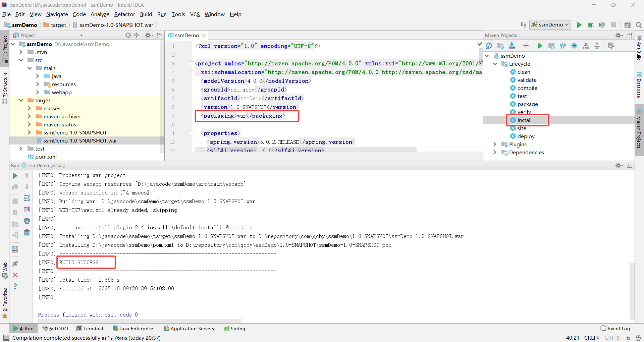The width and height of the screenshot is (644, 342).
Task: Click target breadcrumb in navigation bar
Action: point(55,25)
